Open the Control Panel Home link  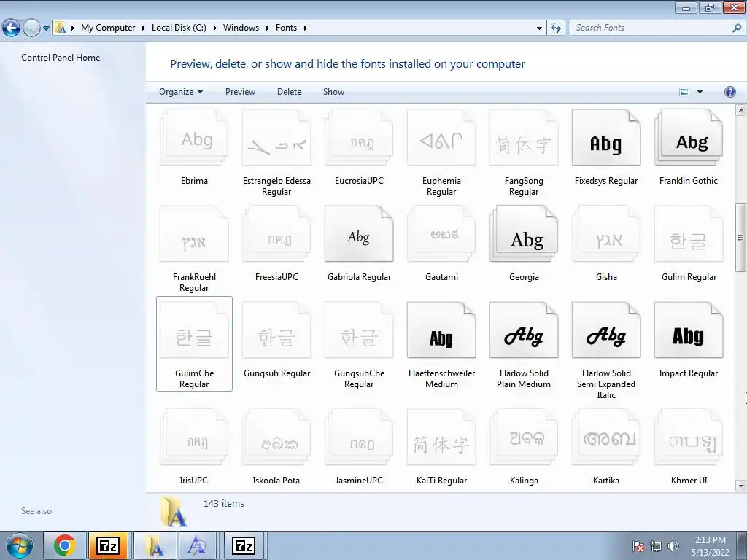point(61,58)
